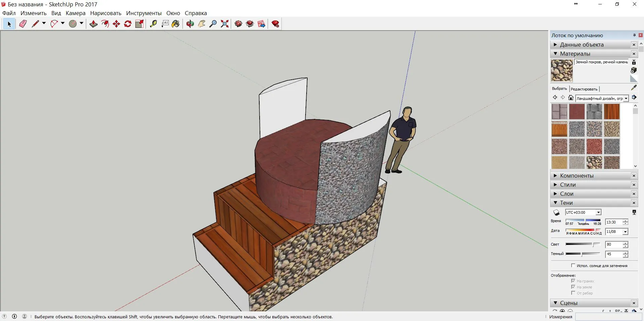Go to materials home library button
The image size is (644, 321).
pos(571,98)
